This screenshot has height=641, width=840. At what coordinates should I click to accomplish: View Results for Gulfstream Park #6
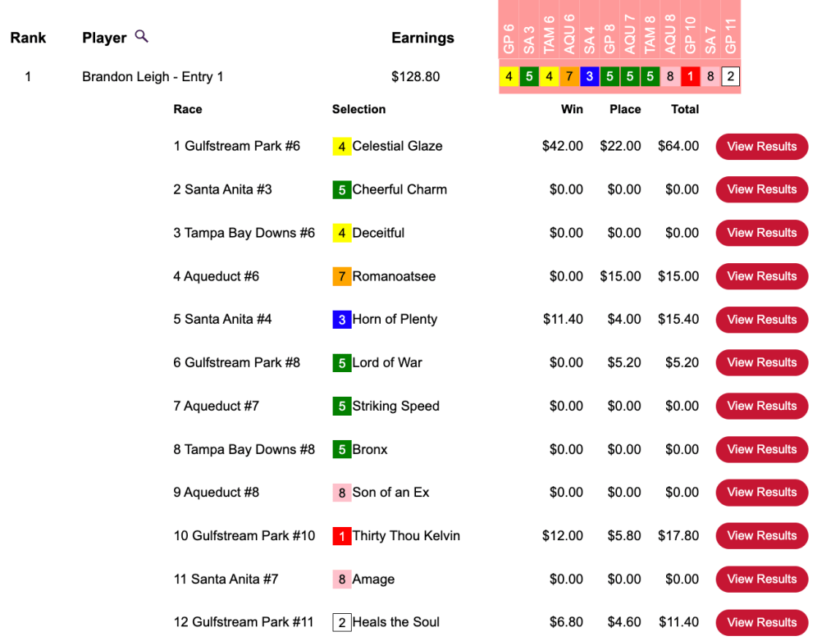click(x=761, y=147)
